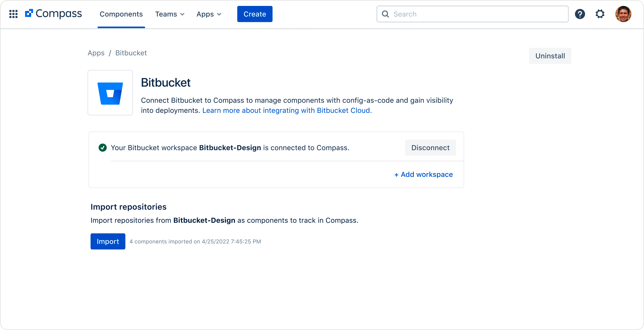
Task: Open help by clicking the question mark icon
Action: tap(580, 14)
